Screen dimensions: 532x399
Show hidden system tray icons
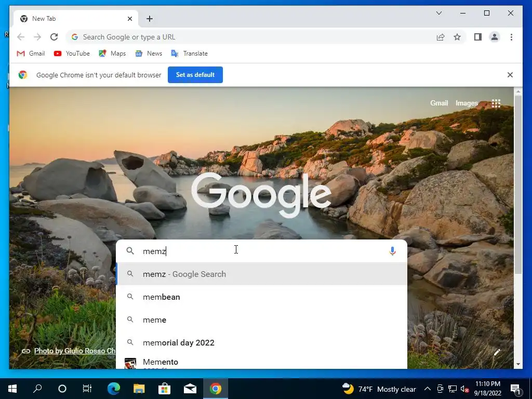(x=428, y=389)
